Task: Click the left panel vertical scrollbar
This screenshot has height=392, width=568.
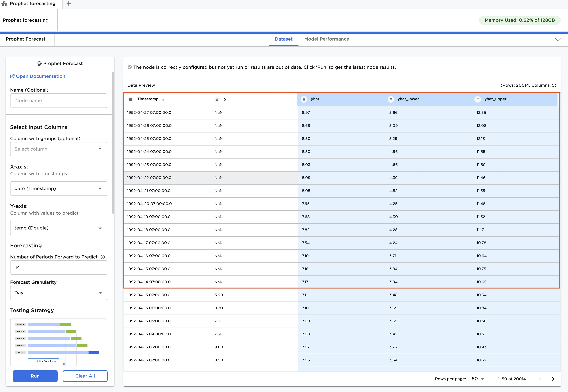Action: coord(113,142)
